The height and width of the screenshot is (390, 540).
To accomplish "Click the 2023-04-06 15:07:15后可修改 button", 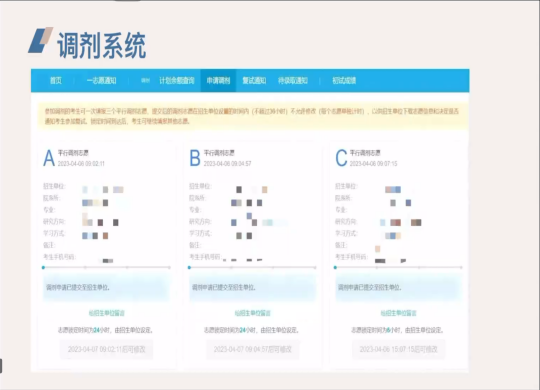I will pyautogui.click(x=398, y=349).
